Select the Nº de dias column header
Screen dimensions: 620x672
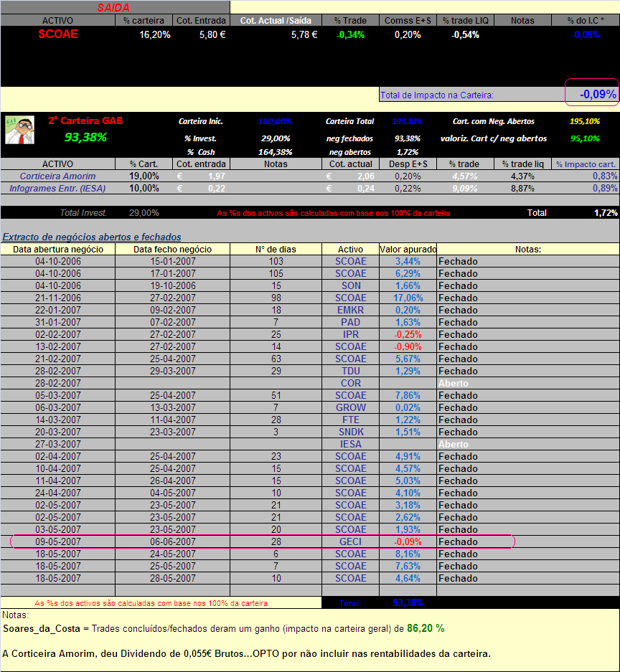click(276, 249)
